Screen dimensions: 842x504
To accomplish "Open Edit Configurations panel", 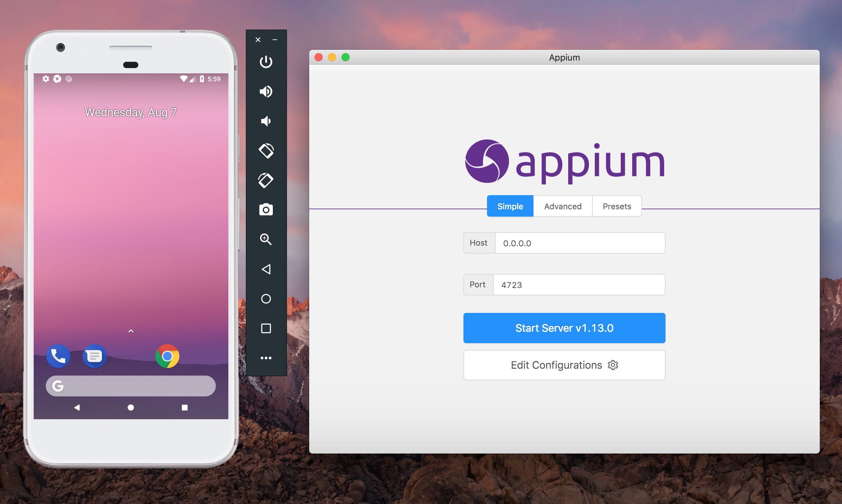I will [564, 365].
